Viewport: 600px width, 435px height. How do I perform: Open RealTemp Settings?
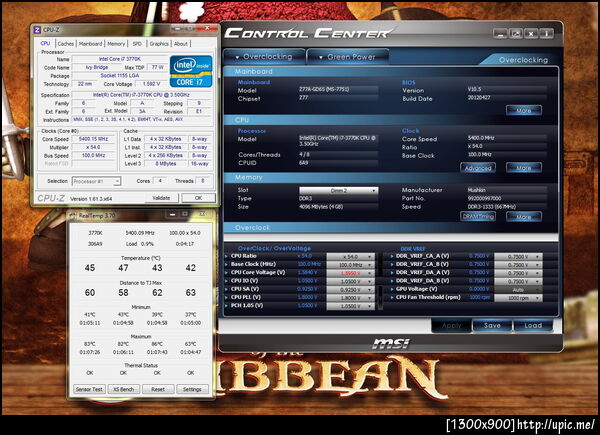(192, 389)
